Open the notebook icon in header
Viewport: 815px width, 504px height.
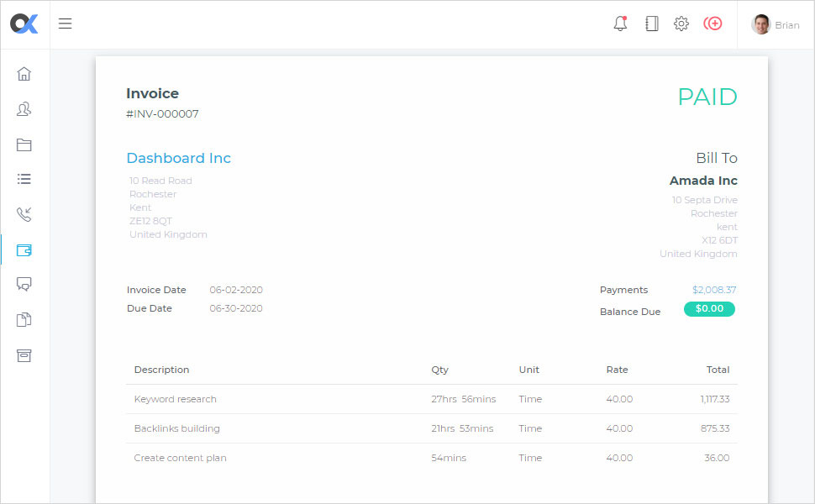click(x=652, y=24)
